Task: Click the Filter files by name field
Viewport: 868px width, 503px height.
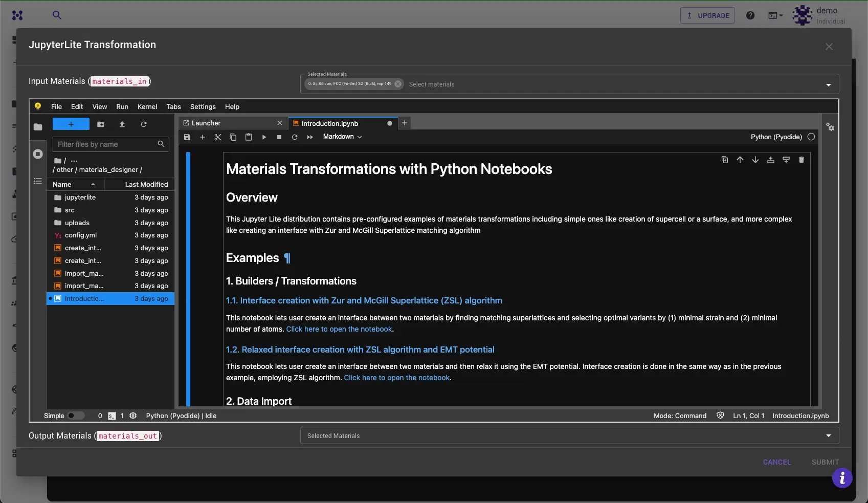Action: (x=105, y=144)
